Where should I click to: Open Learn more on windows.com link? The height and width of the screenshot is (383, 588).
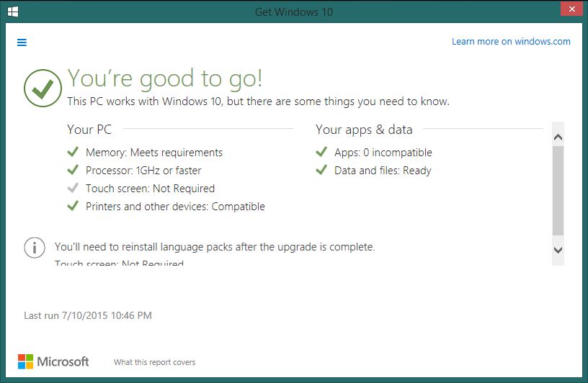[x=511, y=41]
